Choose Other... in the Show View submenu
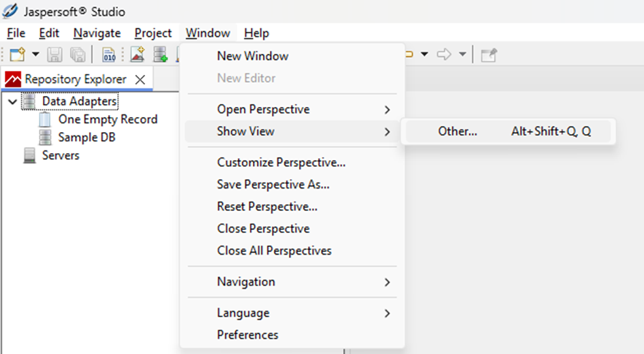This screenshot has height=354, width=644. 457,131
